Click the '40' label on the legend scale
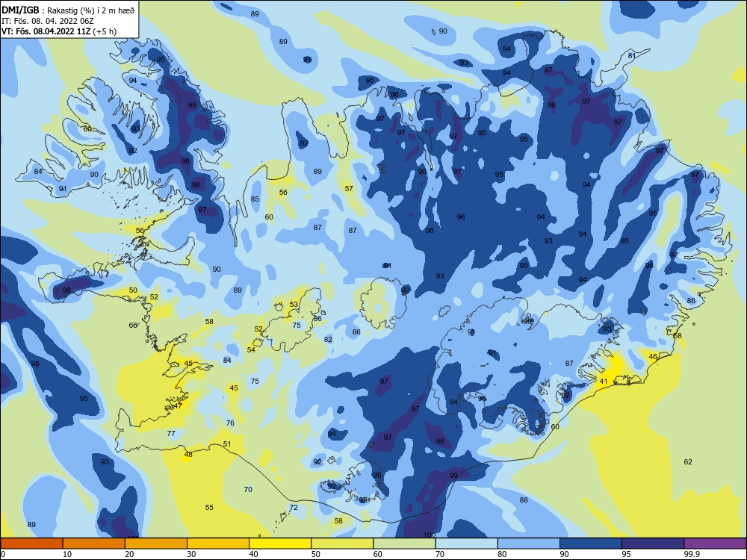 coord(253,554)
